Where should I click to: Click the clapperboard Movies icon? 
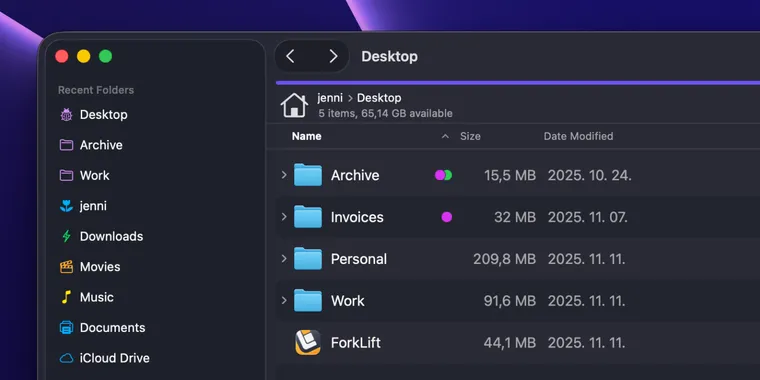(x=66, y=267)
